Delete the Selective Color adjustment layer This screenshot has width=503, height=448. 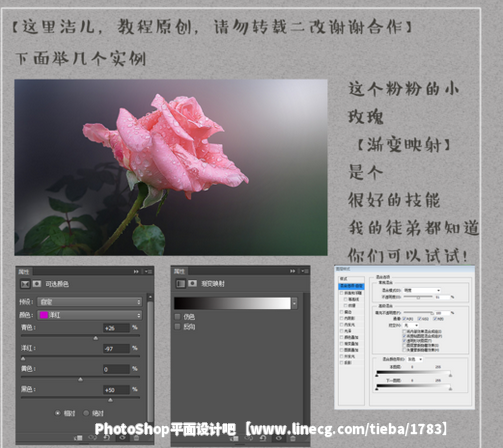(136, 438)
